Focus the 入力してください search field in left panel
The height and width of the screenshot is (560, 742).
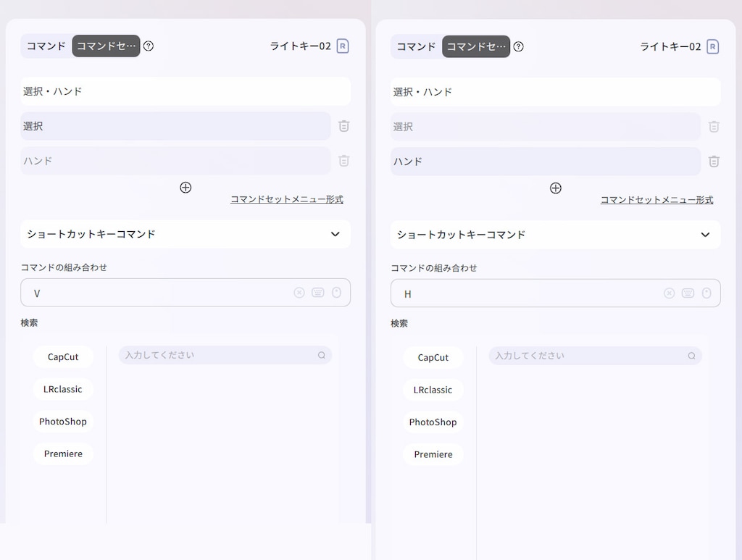click(225, 355)
